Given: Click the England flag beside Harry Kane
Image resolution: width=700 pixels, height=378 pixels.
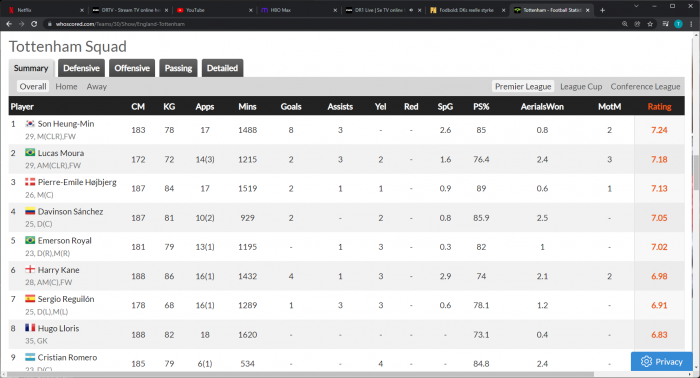Looking at the screenshot, I should [x=30, y=270].
